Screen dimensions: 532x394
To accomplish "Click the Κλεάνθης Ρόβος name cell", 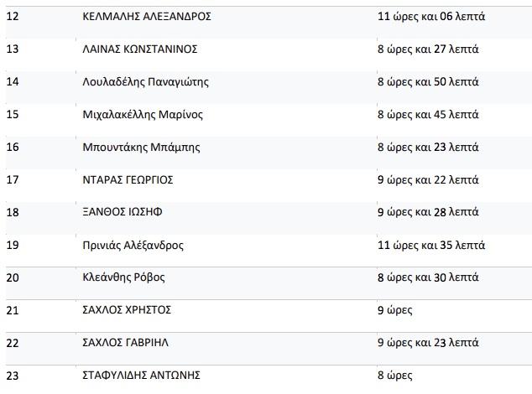I will [123, 277].
